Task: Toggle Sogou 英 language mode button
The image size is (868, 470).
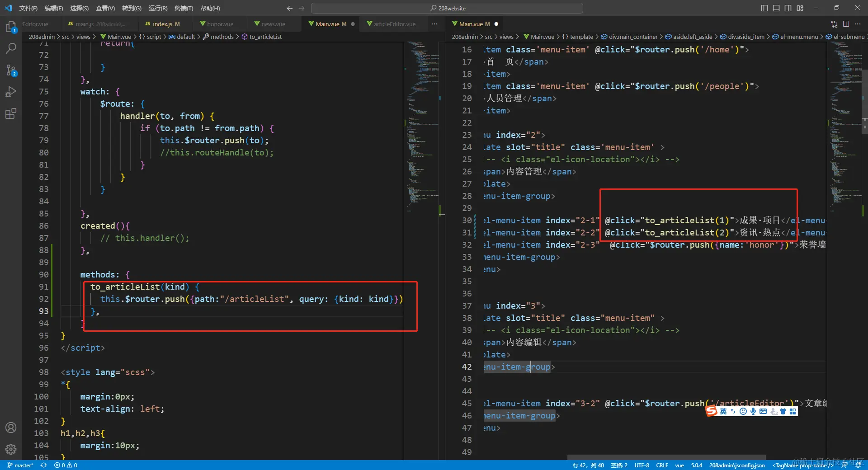Action: 723,411
